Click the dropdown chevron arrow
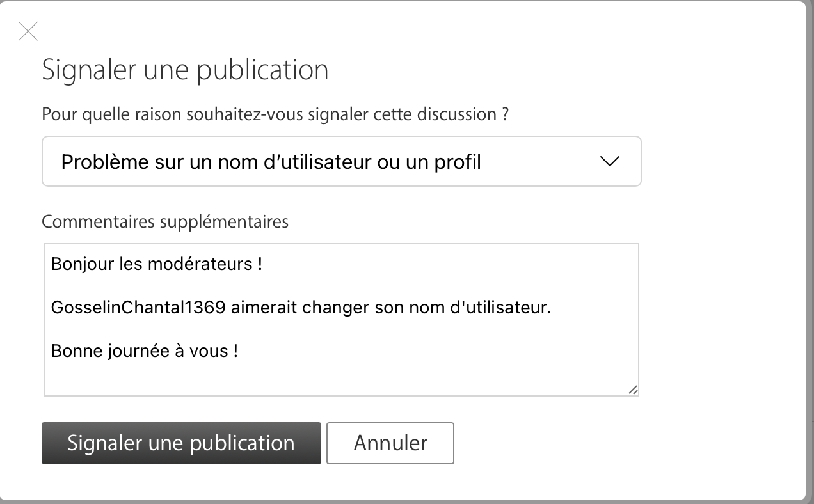Image resolution: width=814 pixels, height=504 pixels. [x=610, y=162]
